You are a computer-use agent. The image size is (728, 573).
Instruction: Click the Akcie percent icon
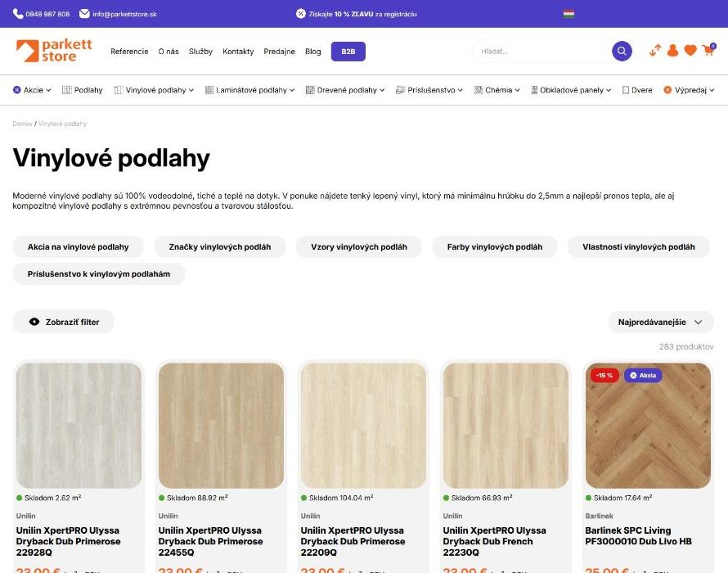[16, 90]
